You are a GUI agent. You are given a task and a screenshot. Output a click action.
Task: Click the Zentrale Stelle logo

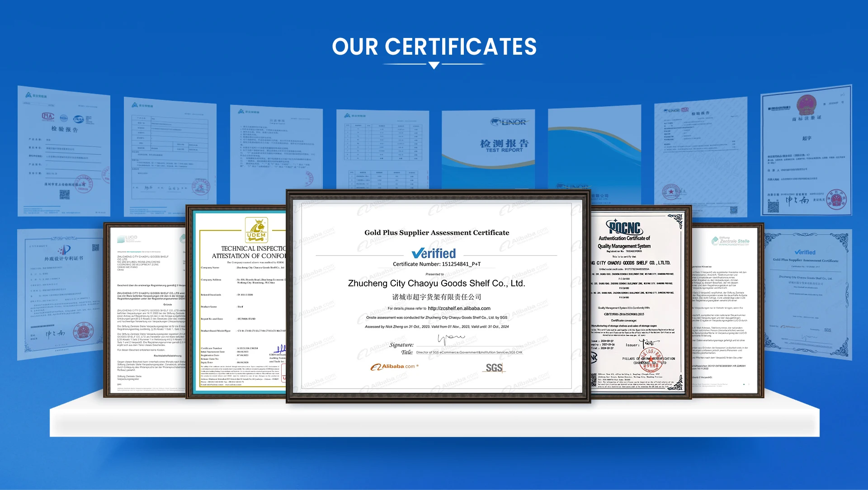click(730, 241)
